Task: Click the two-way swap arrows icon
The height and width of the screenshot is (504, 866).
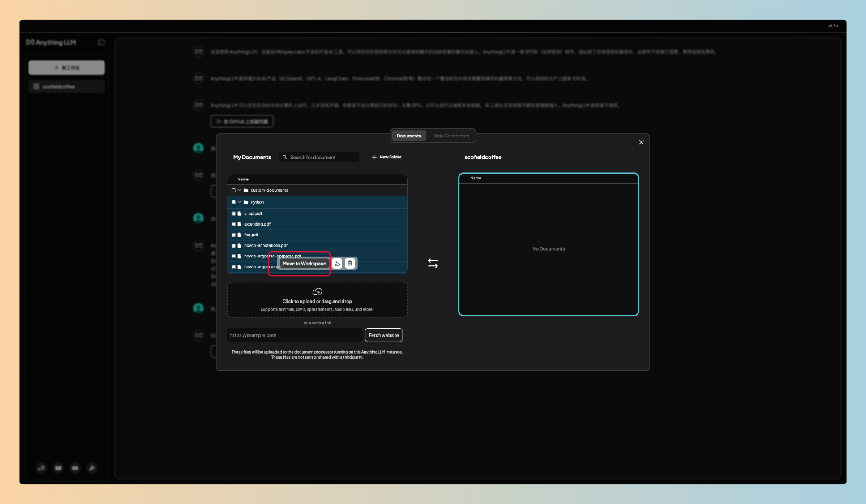Action: pos(433,263)
